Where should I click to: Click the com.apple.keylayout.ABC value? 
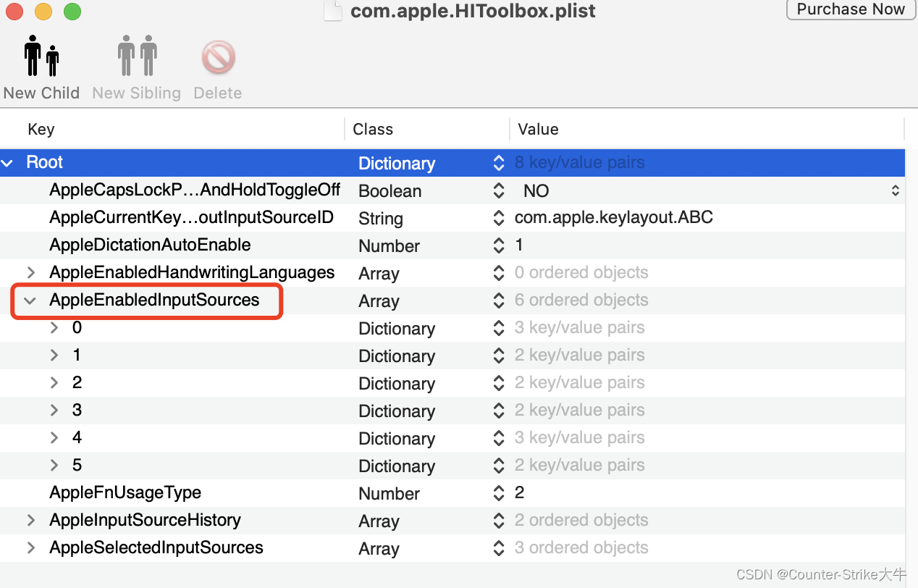pyautogui.click(x=614, y=218)
